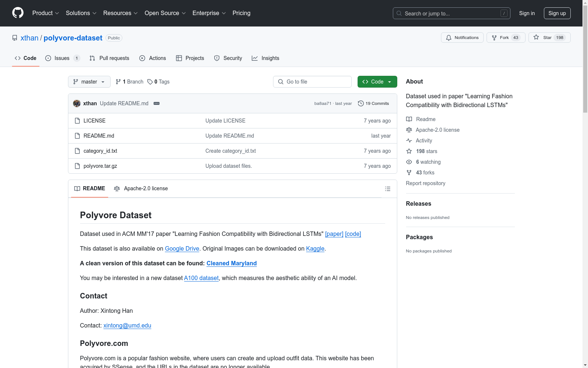This screenshot has height=368, width=588.
Task: Go to the Pricing page
Action: 241,13
